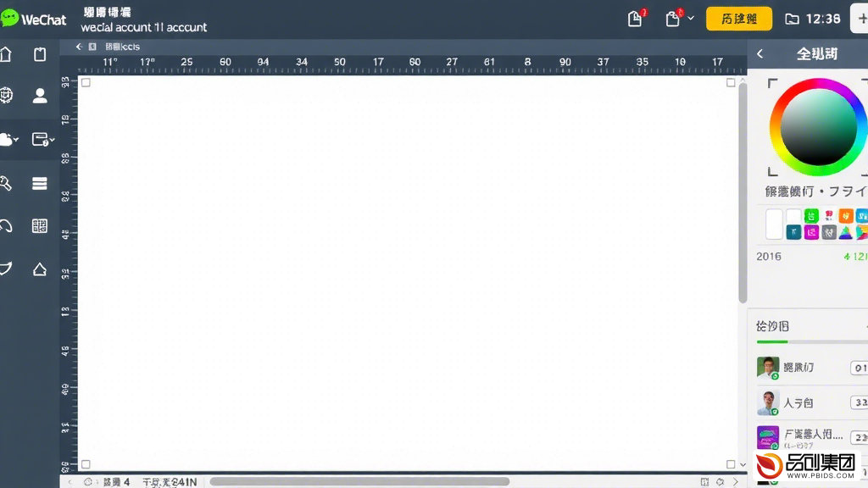Open the rainbow triangle tile
The width and height of the screenshot is (868, 488).
[x=846, y=233]
